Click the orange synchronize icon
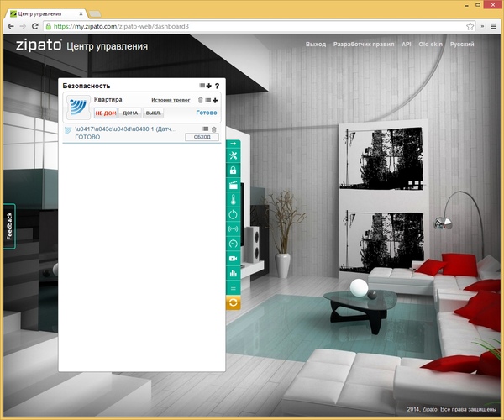 [x=234, y=302]
